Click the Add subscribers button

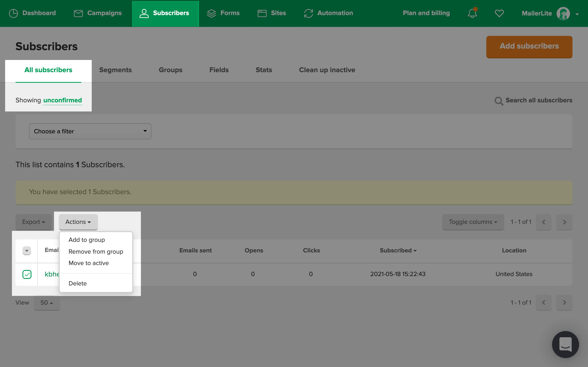[x=529, y=46]
